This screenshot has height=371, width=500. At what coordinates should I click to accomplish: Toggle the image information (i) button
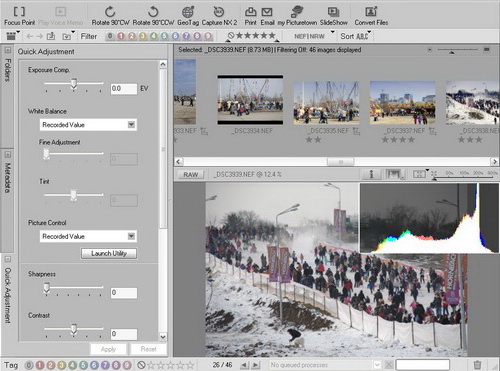click(x=371, y=174)
